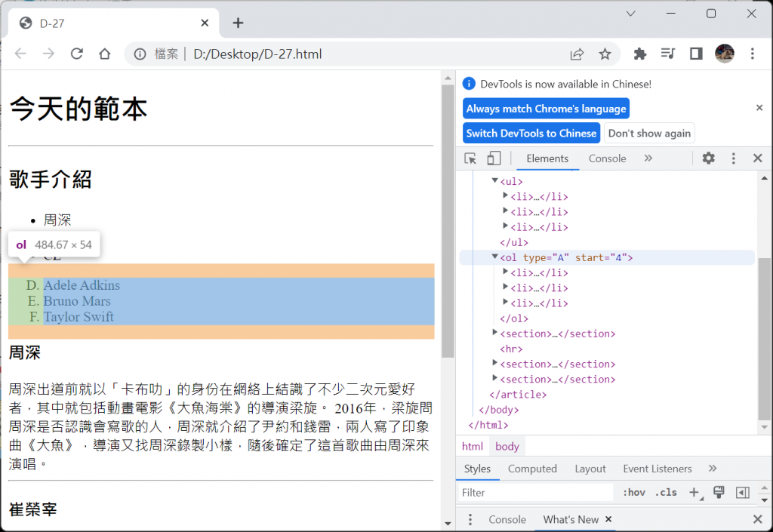Select body in the breadcrumb bar
This screenshot has height=532, width=773.
[507, 446]
